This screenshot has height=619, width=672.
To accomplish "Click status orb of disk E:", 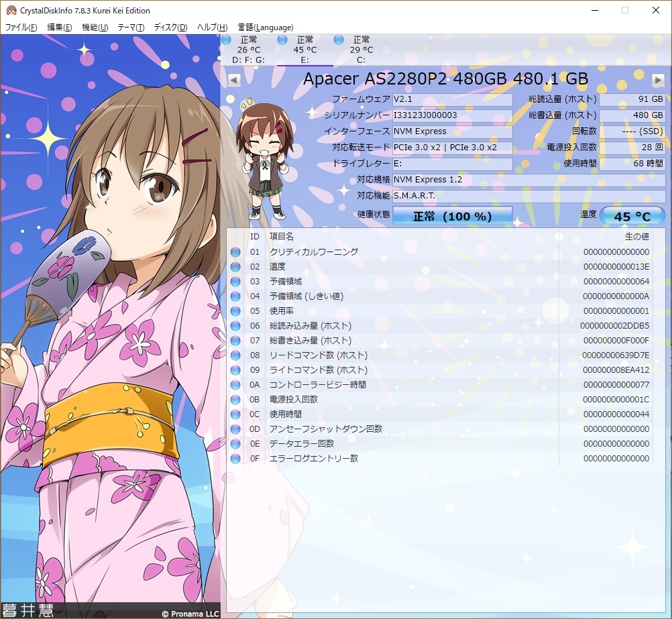I will click(x=282, y=40).
